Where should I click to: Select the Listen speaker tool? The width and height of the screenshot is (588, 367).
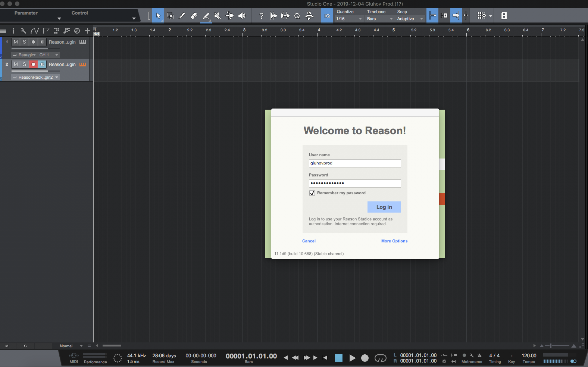tap(242, 16)
